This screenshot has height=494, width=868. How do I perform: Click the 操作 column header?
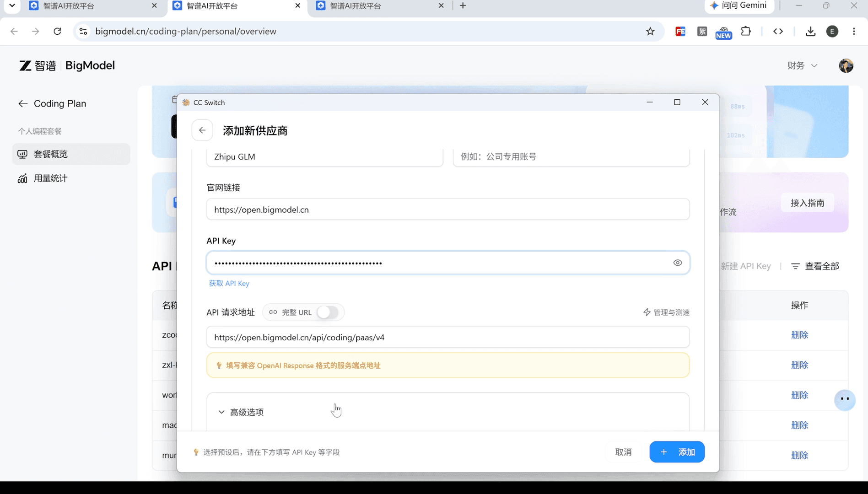tap(800, 305)
